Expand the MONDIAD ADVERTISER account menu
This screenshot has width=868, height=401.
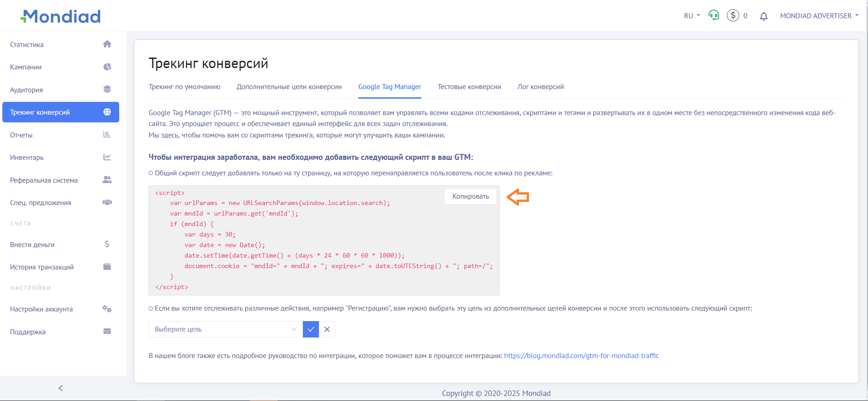(x=819, y=16)
